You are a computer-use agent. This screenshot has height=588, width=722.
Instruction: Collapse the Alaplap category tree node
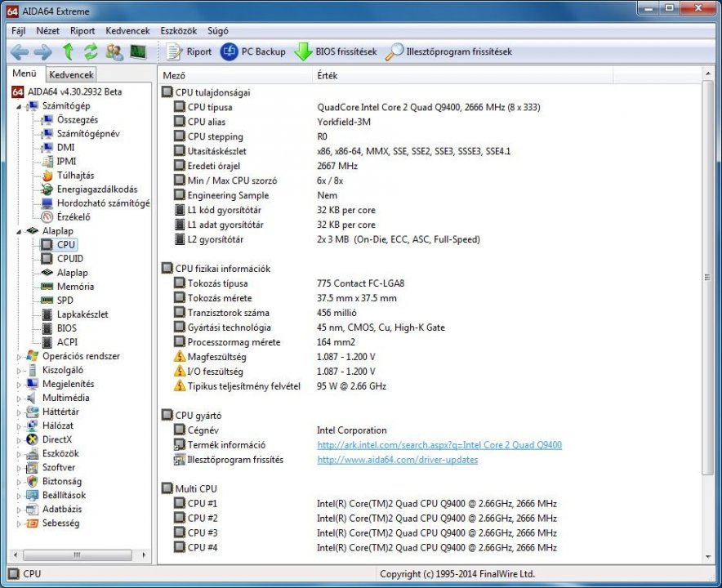(x=19, y=232)
